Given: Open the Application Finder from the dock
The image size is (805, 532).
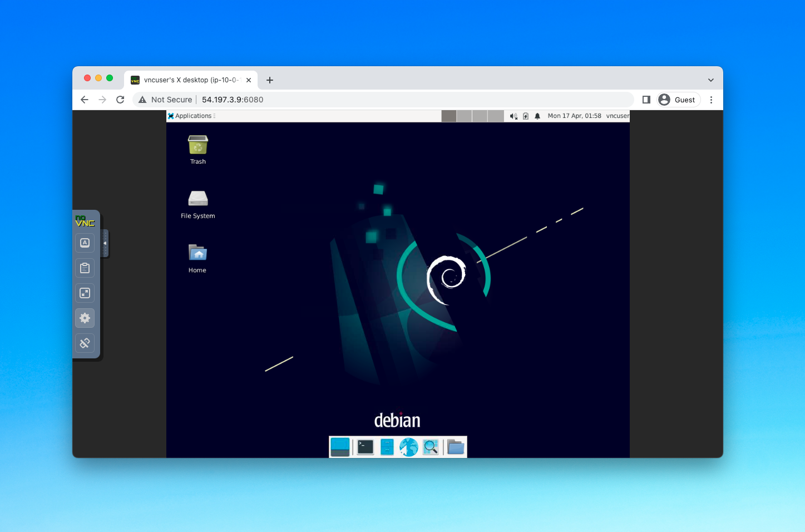Looking at the screenshot, I should point(431,447).
